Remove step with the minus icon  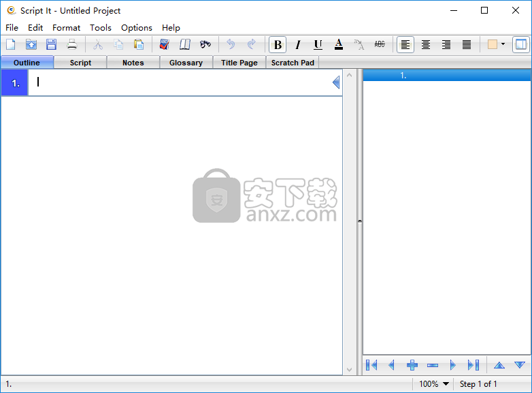click(x=433, y=366)
